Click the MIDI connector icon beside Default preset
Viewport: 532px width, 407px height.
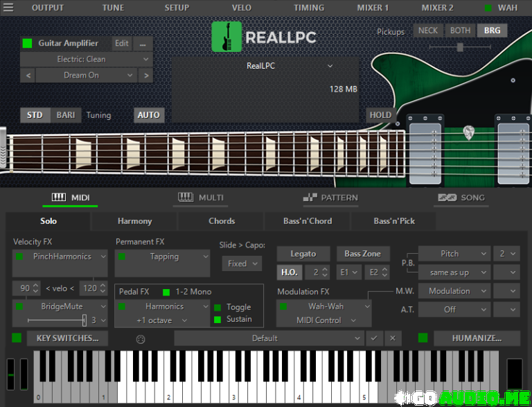pyautogui.click(x=141, y=338)
